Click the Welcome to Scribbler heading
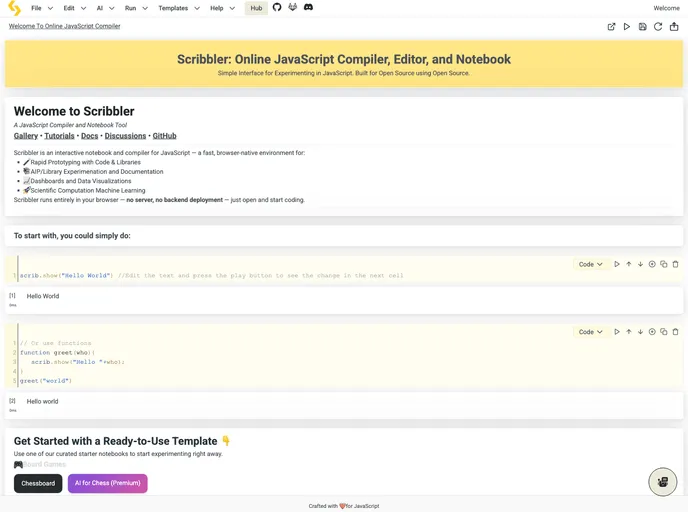The height and width of the screenshot is (512, 688). (x=74, y=111)
